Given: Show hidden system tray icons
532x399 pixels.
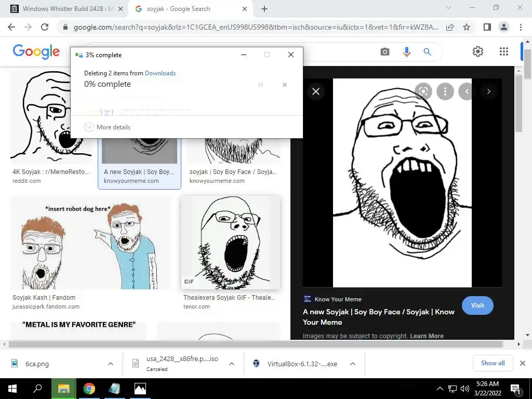Looking at the screenshot, I should tap(440, 389).
